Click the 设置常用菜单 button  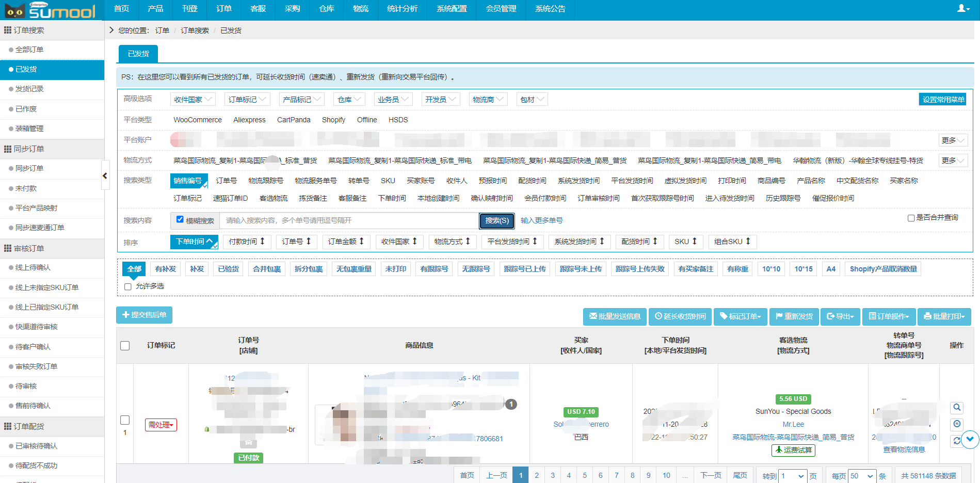[x=942, y=99]
